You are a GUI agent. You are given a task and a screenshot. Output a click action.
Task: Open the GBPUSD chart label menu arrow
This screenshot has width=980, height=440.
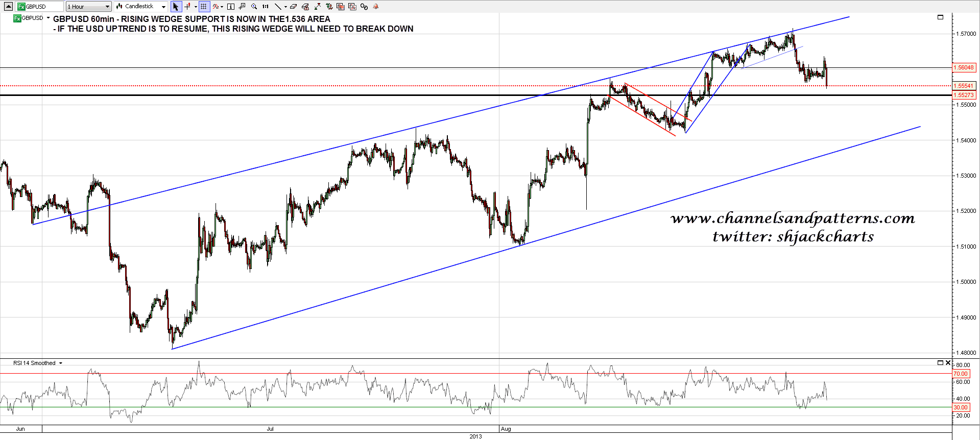click(x=49, y=18)
